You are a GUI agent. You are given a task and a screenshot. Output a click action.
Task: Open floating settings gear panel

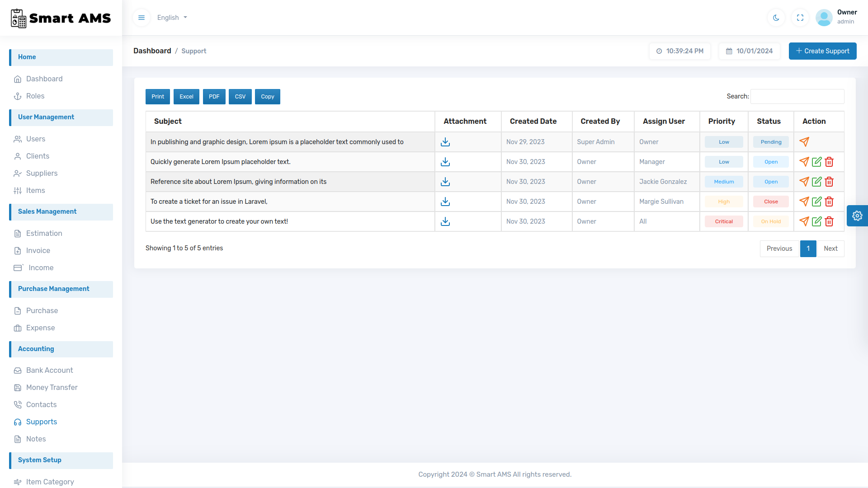pyautogui.click(x=857, y=216)
